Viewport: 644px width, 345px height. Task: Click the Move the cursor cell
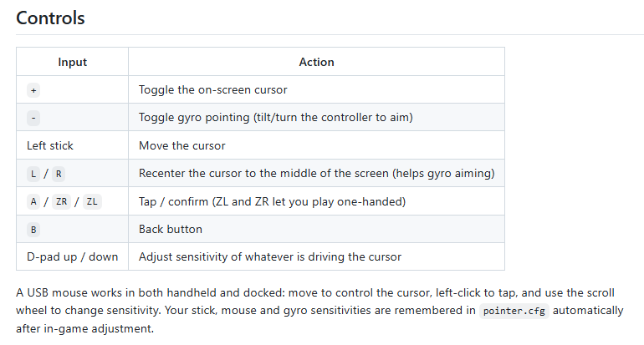(x=316, y=145)
